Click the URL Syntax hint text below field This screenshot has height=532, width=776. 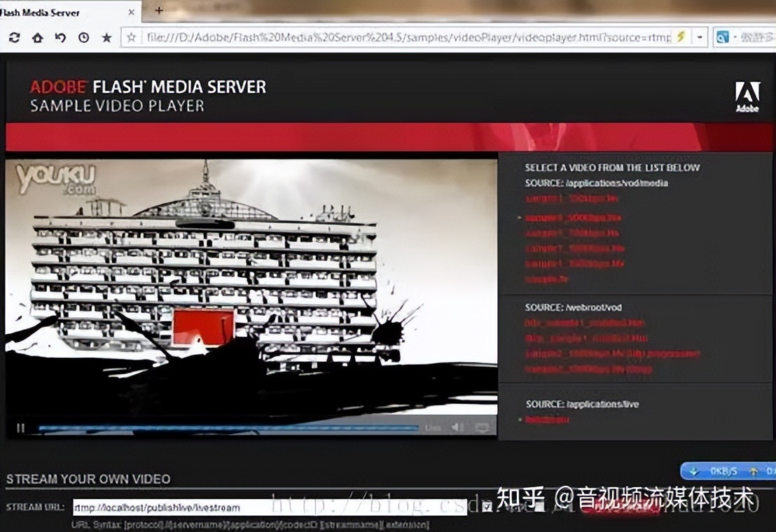coord(250,524)
